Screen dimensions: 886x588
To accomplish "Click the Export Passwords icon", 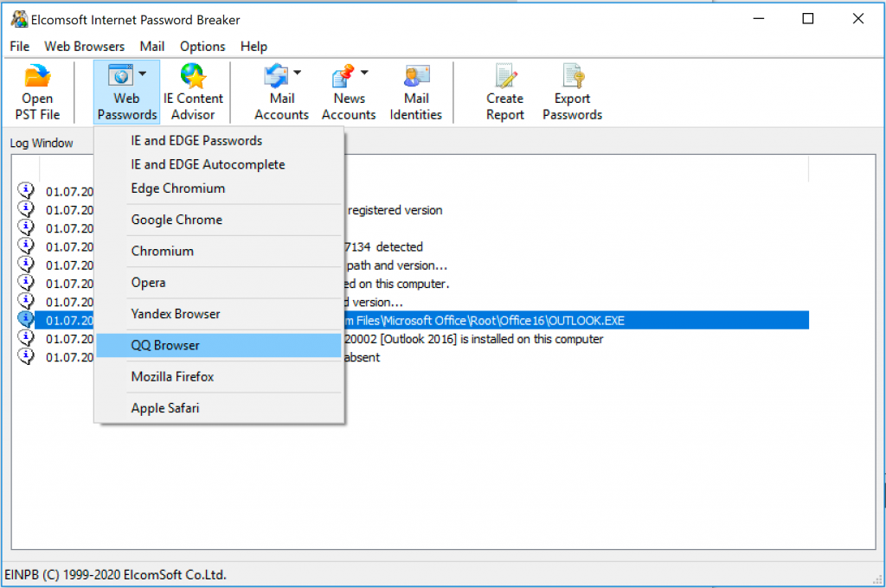I will point(571,91).
